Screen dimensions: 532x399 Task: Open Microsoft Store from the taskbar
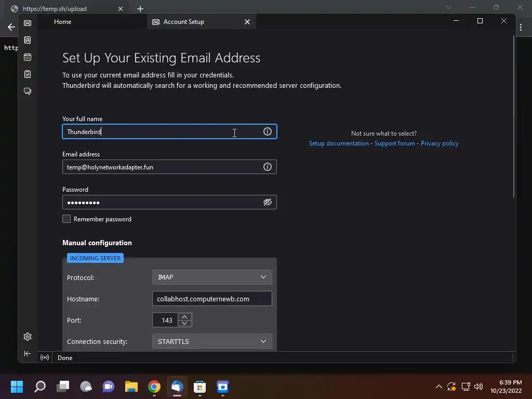200,387
